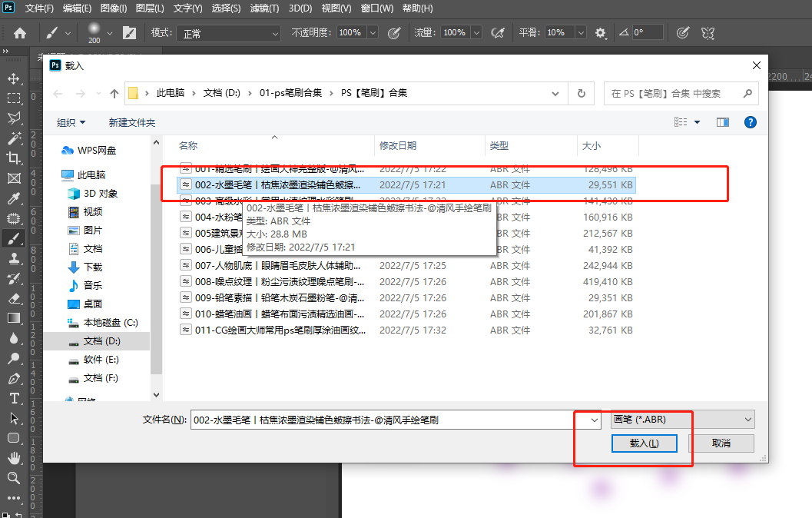Select the Eraser tool
Viewport: 812px width, 518px height.
[14, 298]
